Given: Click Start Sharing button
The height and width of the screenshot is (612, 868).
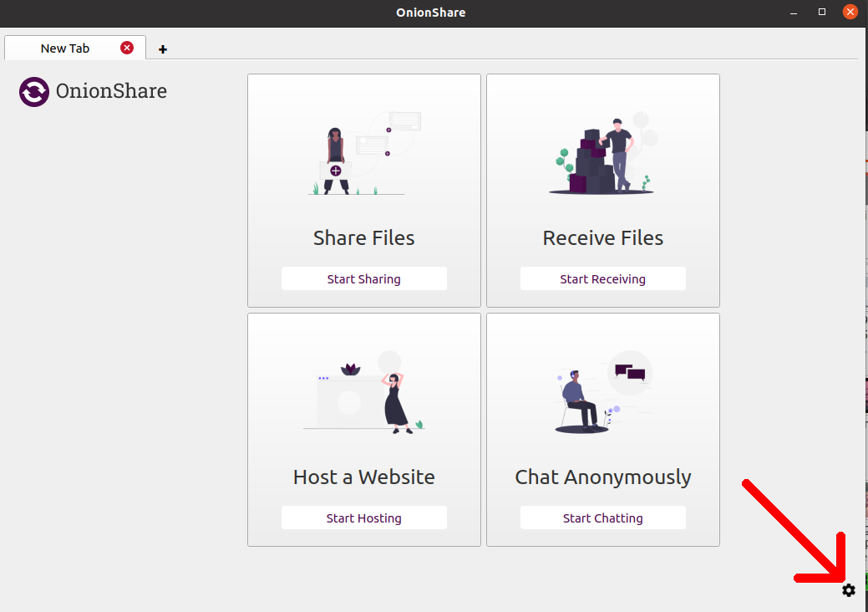Looking at the screenshot, I should (x=363, y=278).
